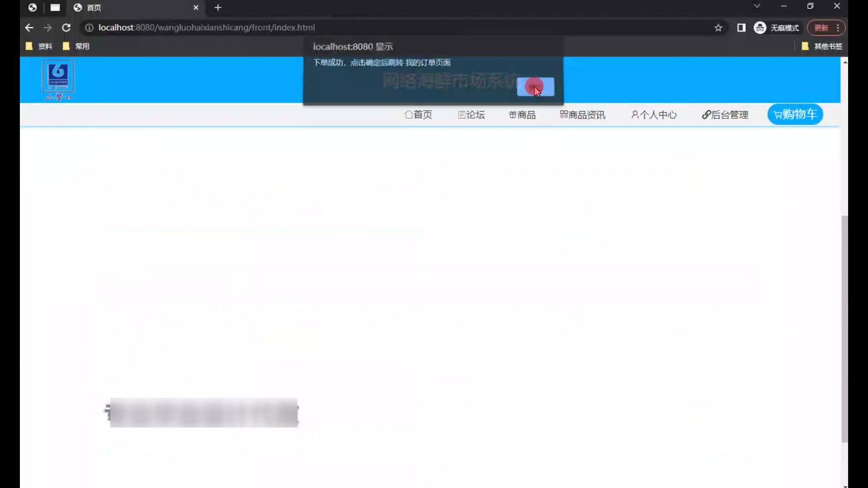Open the incognito mode indicator
868x488 pixels.
[x=777, y=28]
